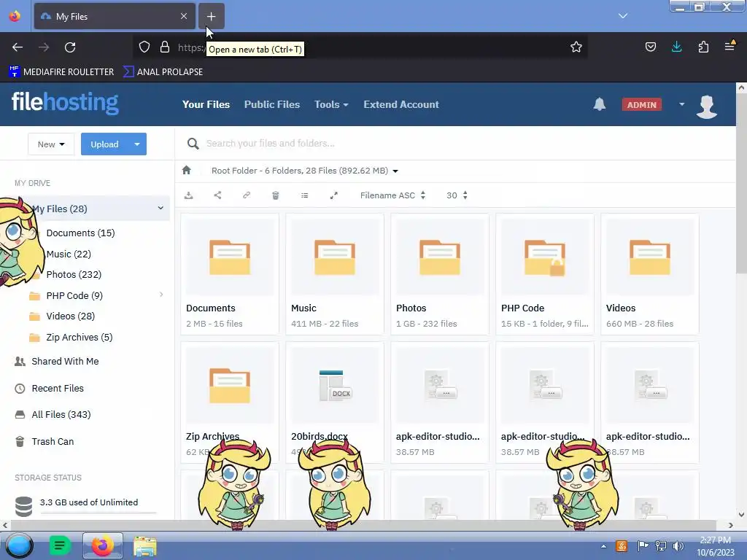The width and height of the screenshot is (747, 560).
Task: Click the storage usage progress bar
Action: 98,513
